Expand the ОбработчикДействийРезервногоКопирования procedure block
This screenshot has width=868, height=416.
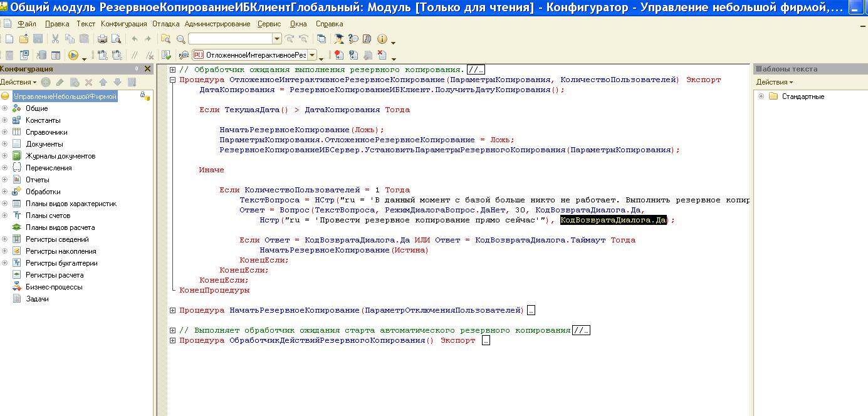[x=173, y=340]
